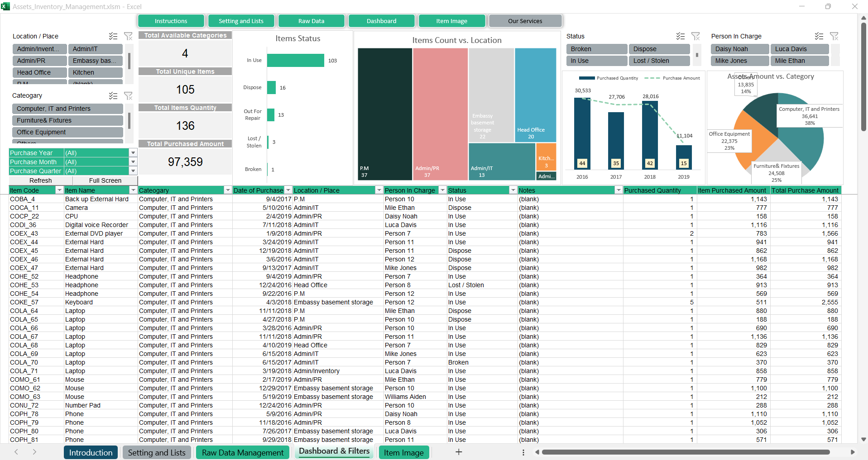Open the Item Name column filter dropdown
This screenshot has height=460, width=868.
(x=133, y=190)
